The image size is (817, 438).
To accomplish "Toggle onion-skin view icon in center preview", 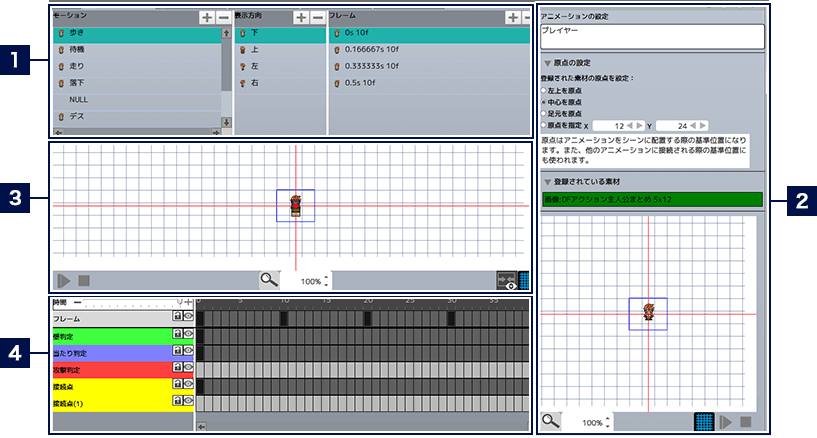I will pyautogui.click(x=505, y=281).
